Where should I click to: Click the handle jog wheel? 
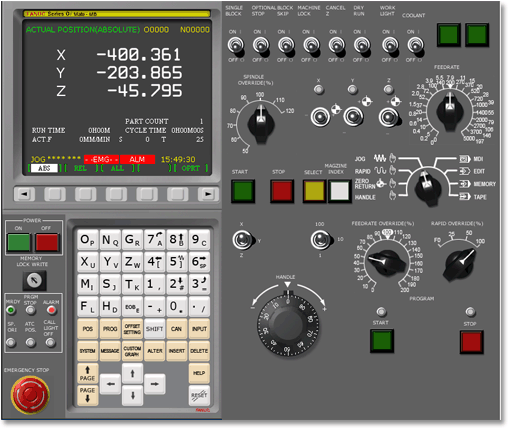[x=288, y=324]
